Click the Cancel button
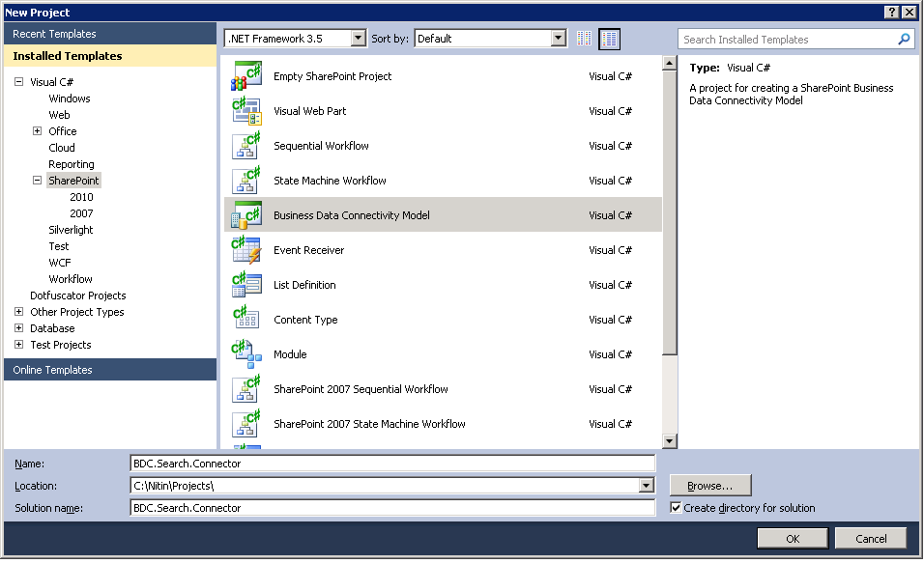The image size is (924, 563). click(871, 538)
